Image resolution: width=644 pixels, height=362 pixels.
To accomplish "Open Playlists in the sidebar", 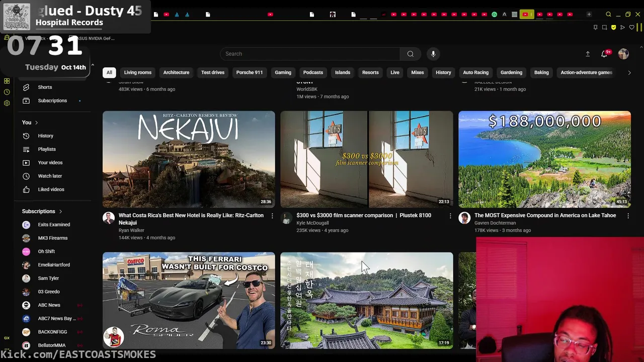I will (x=53, y=149).
